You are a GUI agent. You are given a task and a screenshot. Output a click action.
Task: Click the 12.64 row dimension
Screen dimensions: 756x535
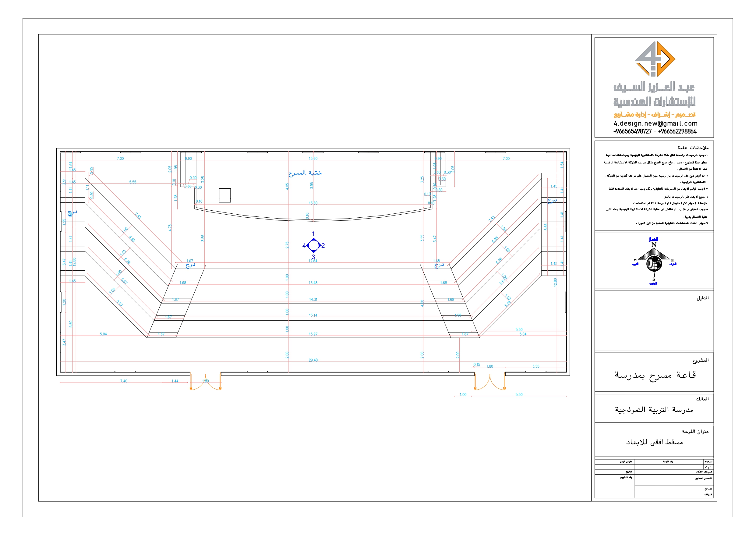pyautogui.click(x=313, y=261)
